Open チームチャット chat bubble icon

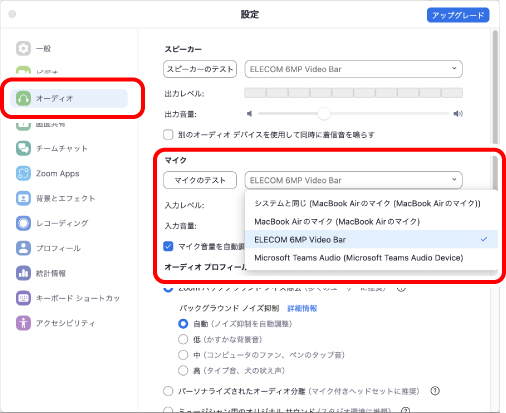coord(23,148)
